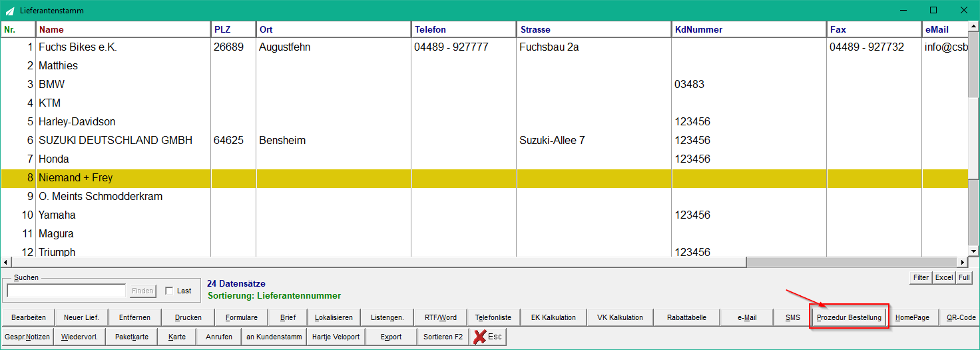Click the Telefon column header
Screen dimensions: 980x350
click(464, 29)
